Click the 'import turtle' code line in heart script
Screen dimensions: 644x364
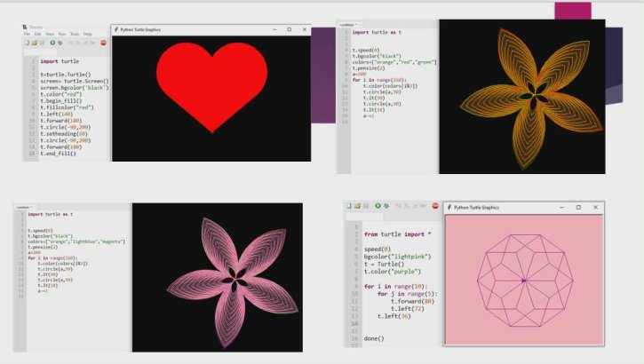[x=60, y=61]
